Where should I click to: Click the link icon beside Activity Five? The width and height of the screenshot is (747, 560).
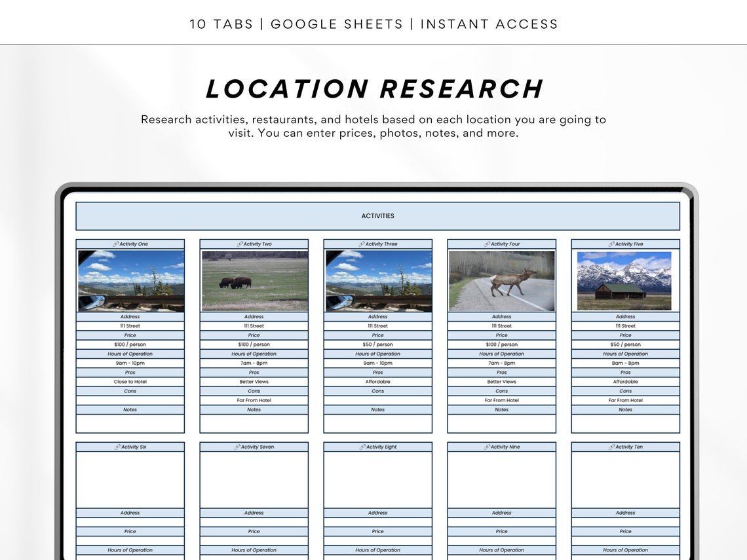[x=610, y=243]
